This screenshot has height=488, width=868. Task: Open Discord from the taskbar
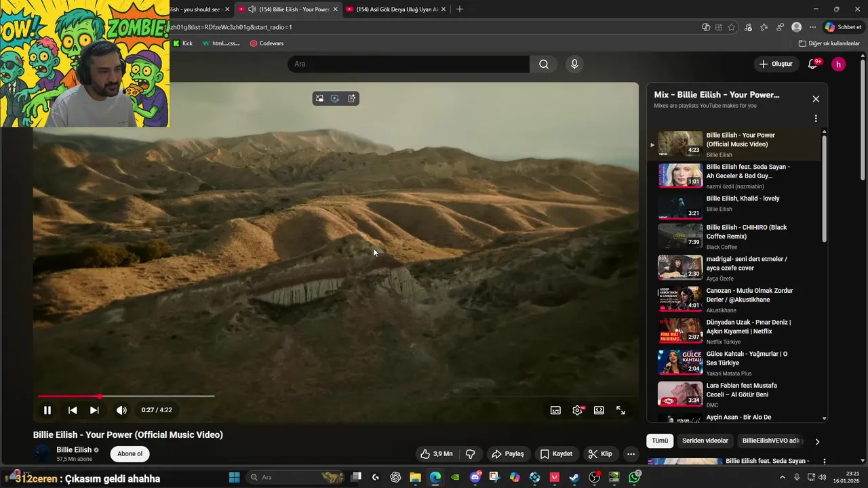475,477
